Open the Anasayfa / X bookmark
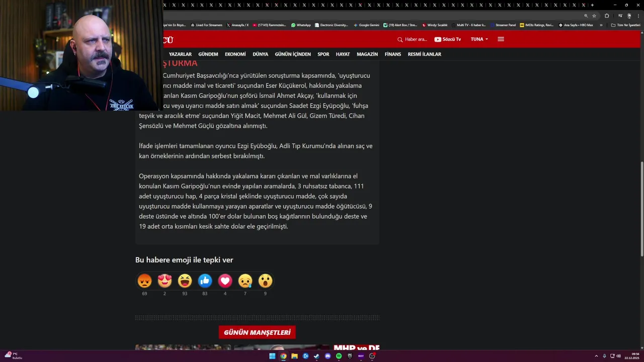 point(238,25)
